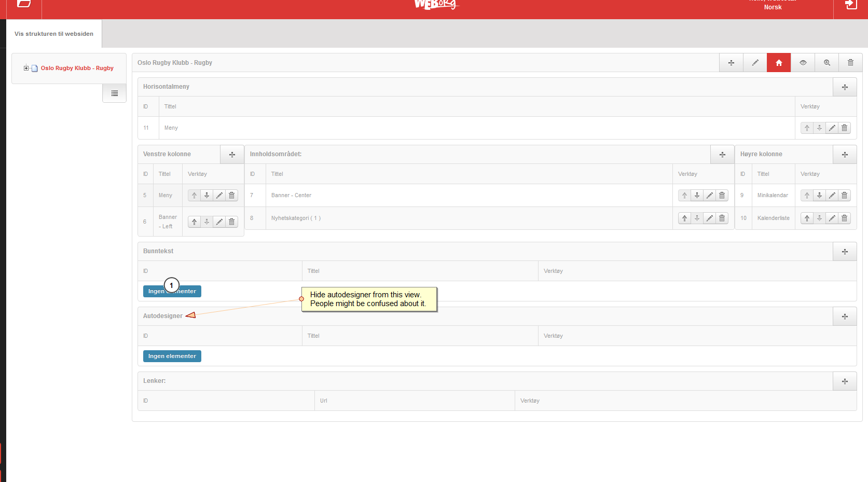
Task: Edit the Kalenderliste element
Action: coord(832,218)
